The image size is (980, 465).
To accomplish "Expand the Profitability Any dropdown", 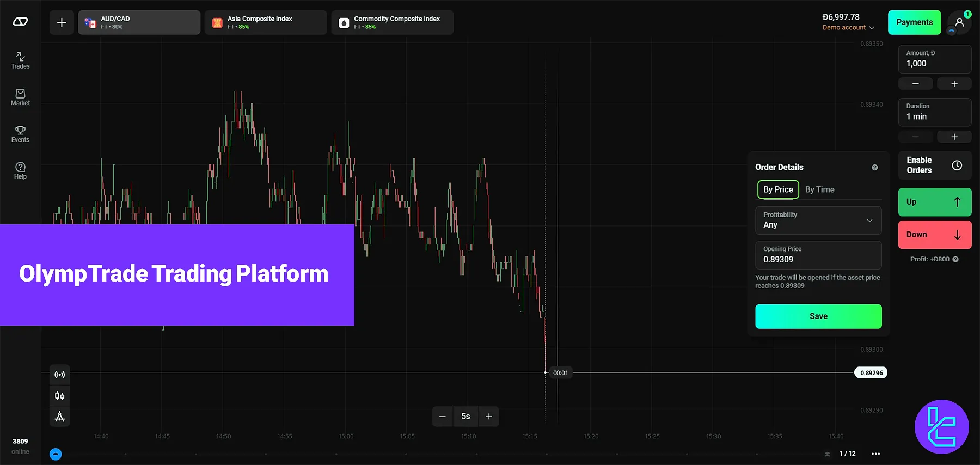I will point(818,221).
